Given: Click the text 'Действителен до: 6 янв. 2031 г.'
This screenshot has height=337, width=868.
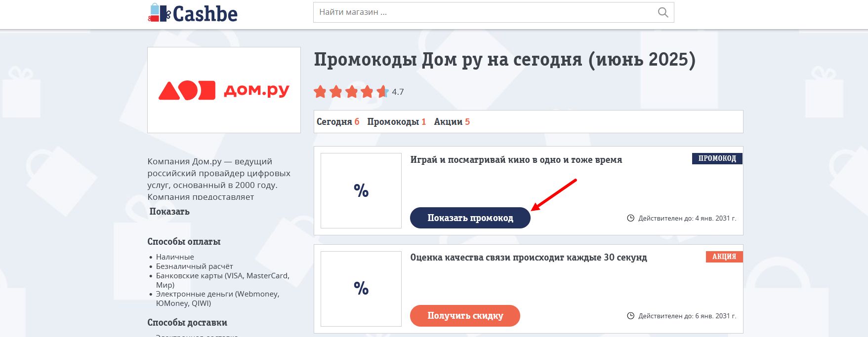Looking at the screenshot, I should tap(687, 316).
